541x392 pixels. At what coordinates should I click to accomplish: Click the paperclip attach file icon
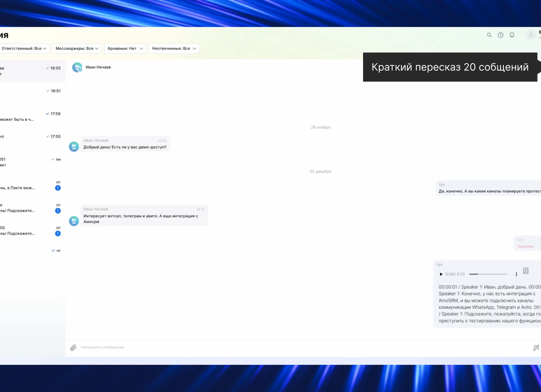coord(73,347)
